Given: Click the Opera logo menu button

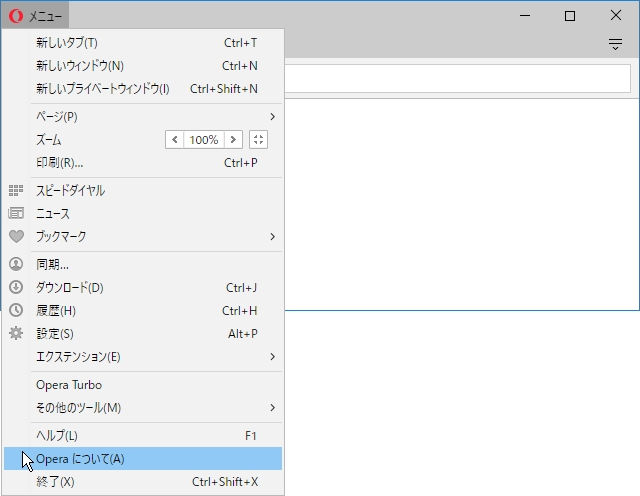Looking at the screenshot, I should (x=35, y=16).
